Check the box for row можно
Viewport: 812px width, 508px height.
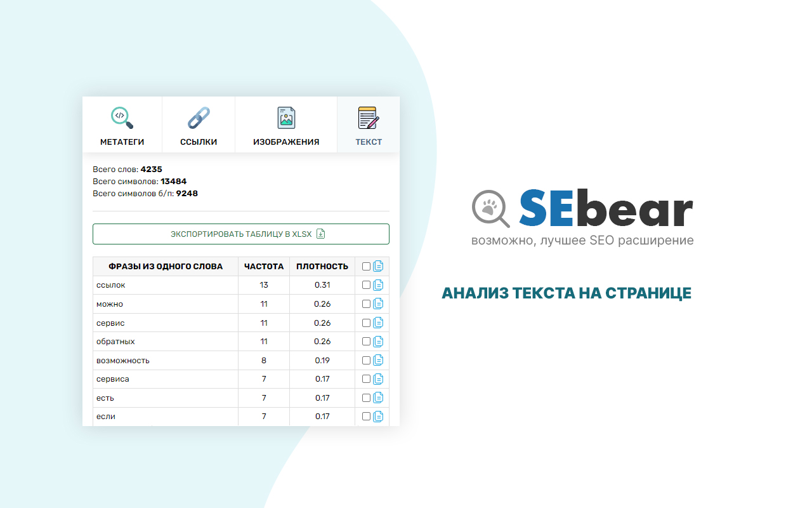pos(366,304)
